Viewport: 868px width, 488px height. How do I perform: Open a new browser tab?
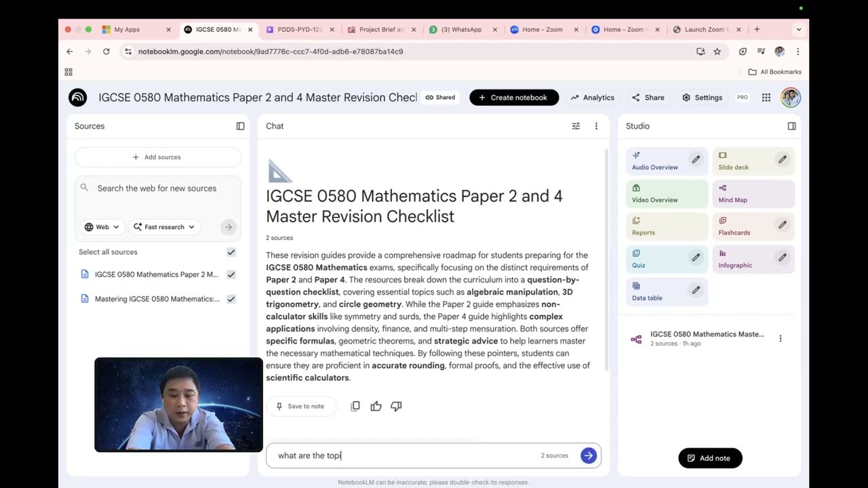pos(757,30)
